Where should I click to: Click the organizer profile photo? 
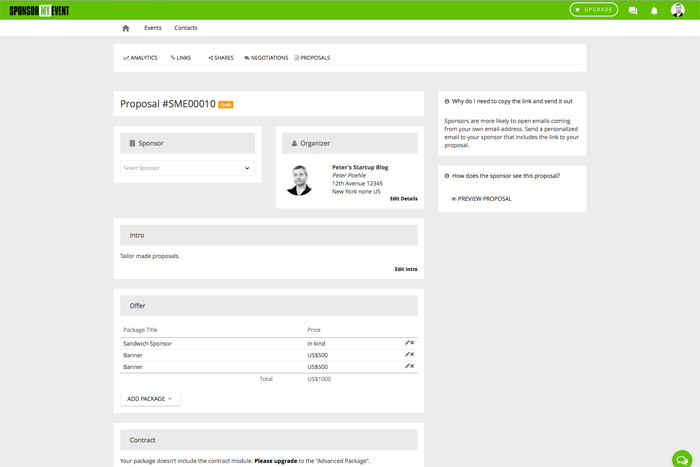[x=299, y=180]
